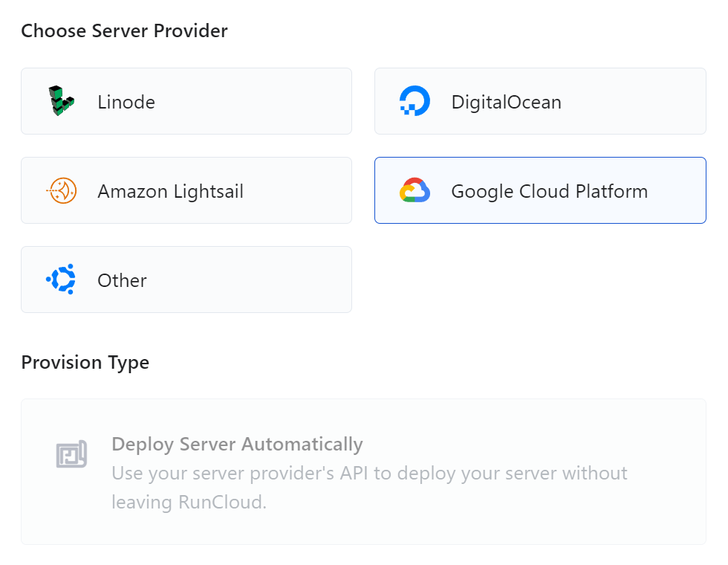
Task: Click the Deploy Server Automatically blueprint icon
Action: coord(71,454)
